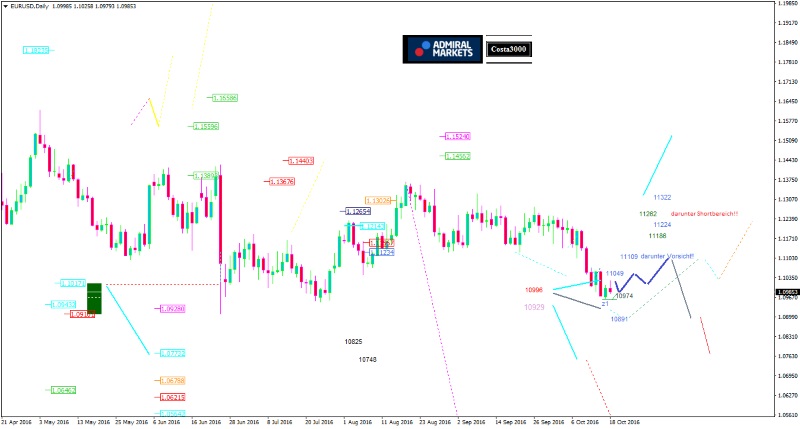
Task: Select the 11322 blue level label
Action: pos(662,198)
